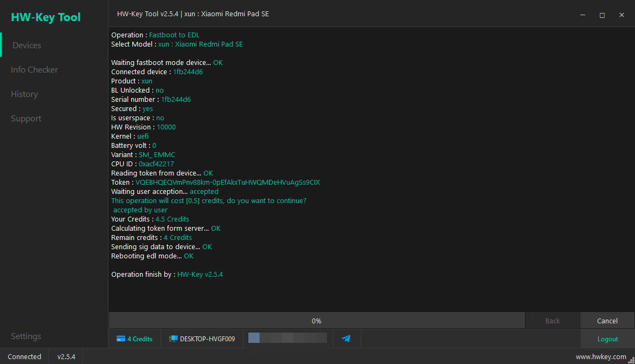Click the Connected device value 1fb244d6
Screen dimensions: 635x364
point(188,72)
